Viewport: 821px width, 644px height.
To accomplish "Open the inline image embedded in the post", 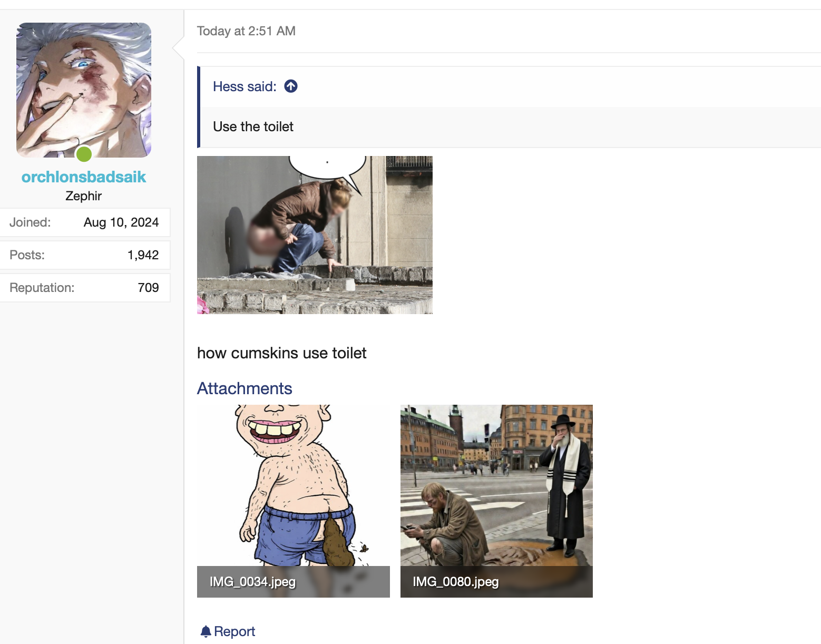I will (315, 235).
